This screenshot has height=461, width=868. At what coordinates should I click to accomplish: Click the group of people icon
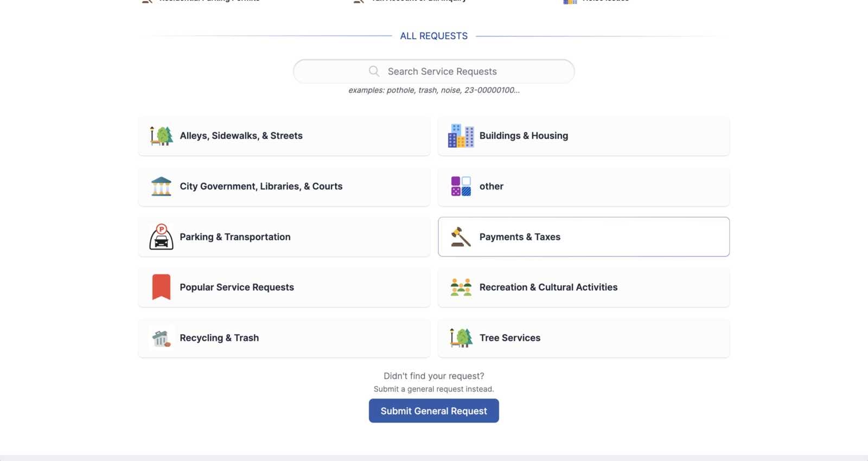tap(461, 287)
